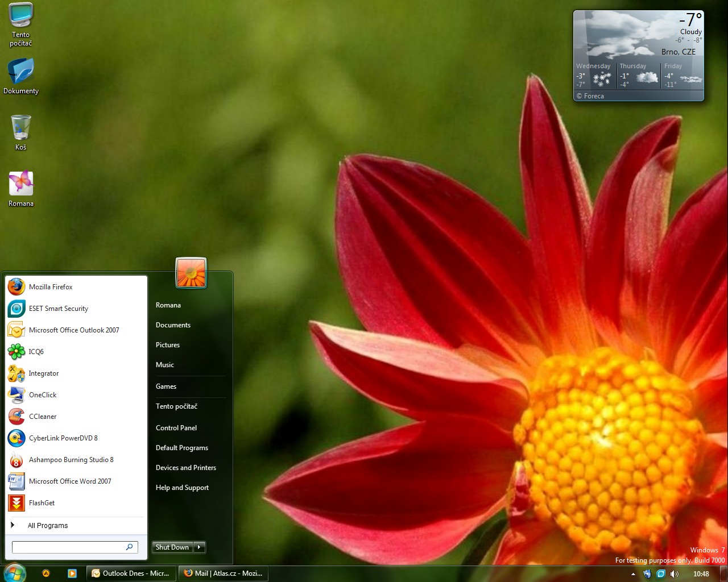Click the Start menu search box
This screenshot has height=582, width=728.
pyautogui.click(x=68, y=547)
